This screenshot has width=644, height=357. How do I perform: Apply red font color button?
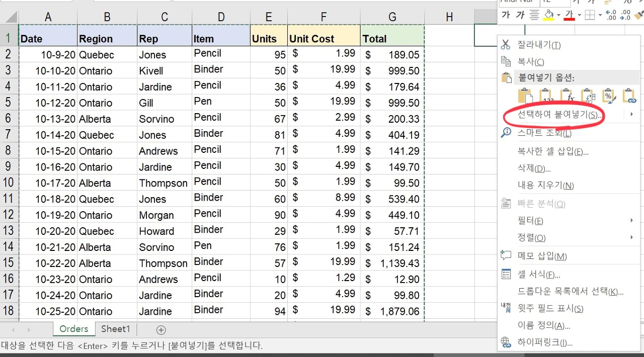(x=570, y=15)
